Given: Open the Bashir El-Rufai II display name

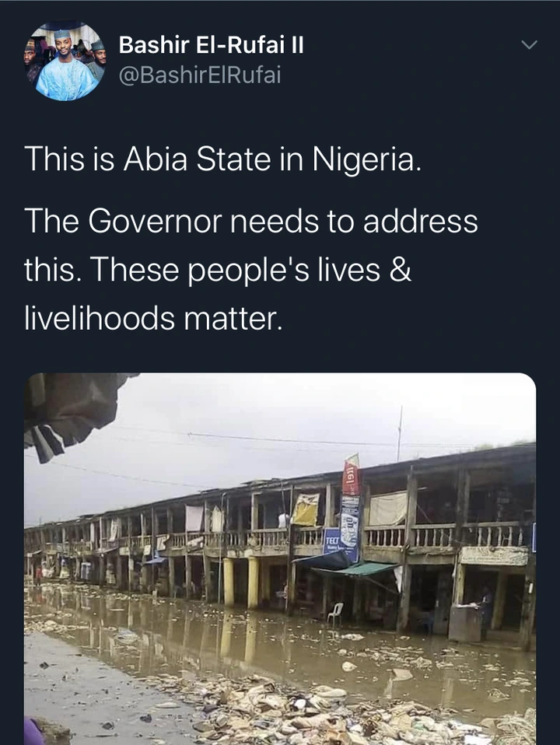Looking at the screenshot, I should (x=211, y=45).
